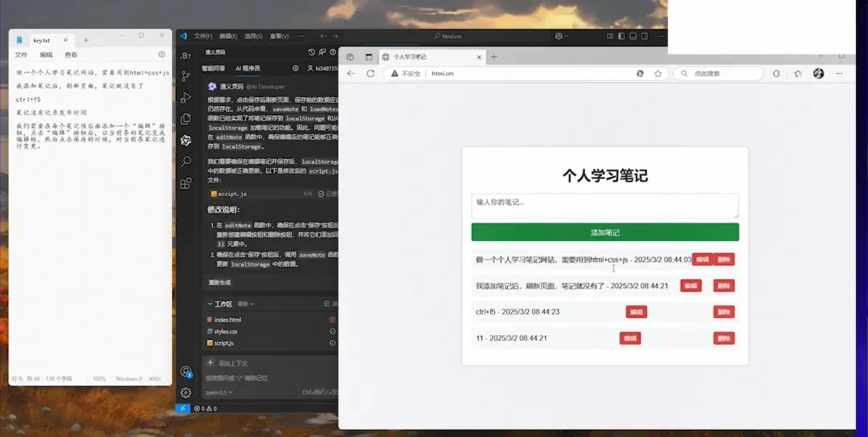Open the dropdown next to 工作区
The width and height of the screenshot is (868, 437).
coord(246,304)
